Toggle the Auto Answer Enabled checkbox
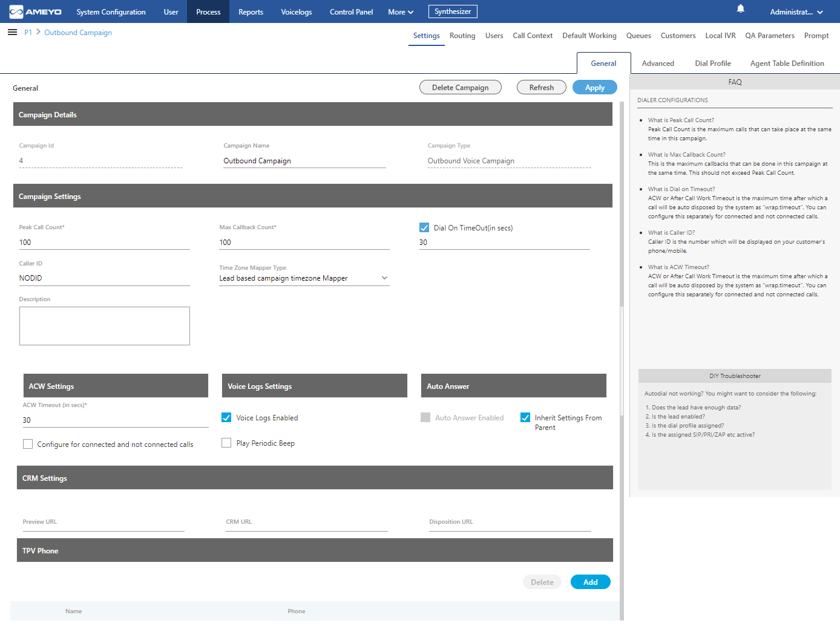The width and height of the screenshot is (840, 632). coord(425,417)
